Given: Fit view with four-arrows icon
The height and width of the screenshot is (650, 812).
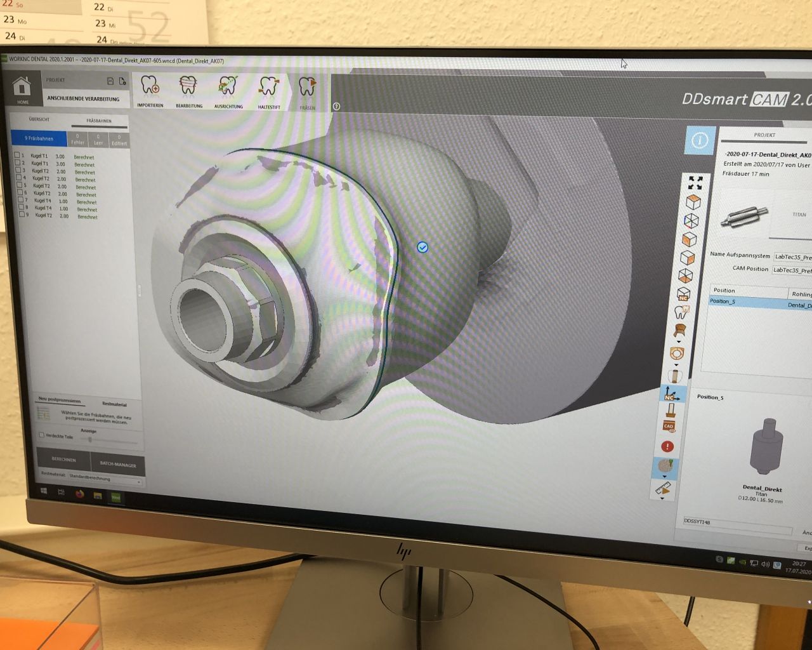Looking at the screenshot, I should pyautogui.click(x=695, y=183).
